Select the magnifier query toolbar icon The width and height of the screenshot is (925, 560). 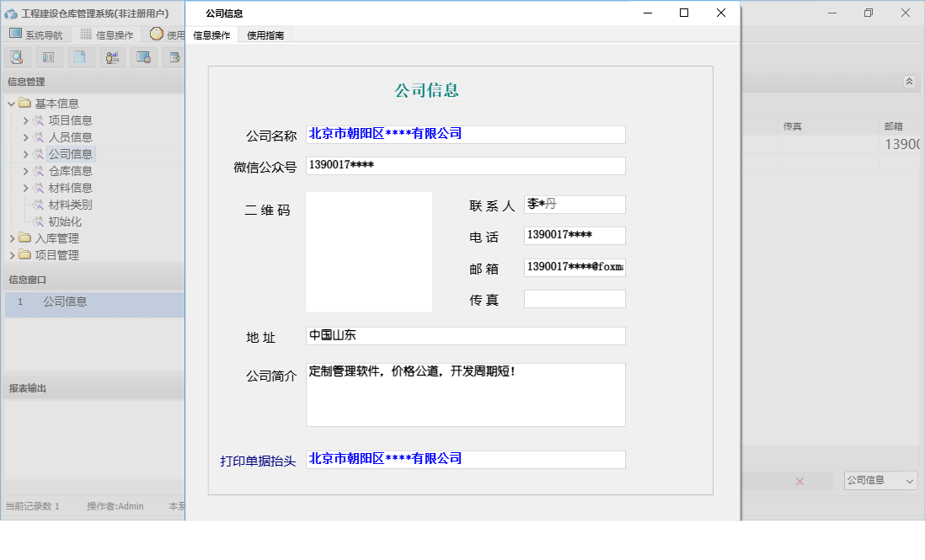pyautogui.click(x=16, y=56)
